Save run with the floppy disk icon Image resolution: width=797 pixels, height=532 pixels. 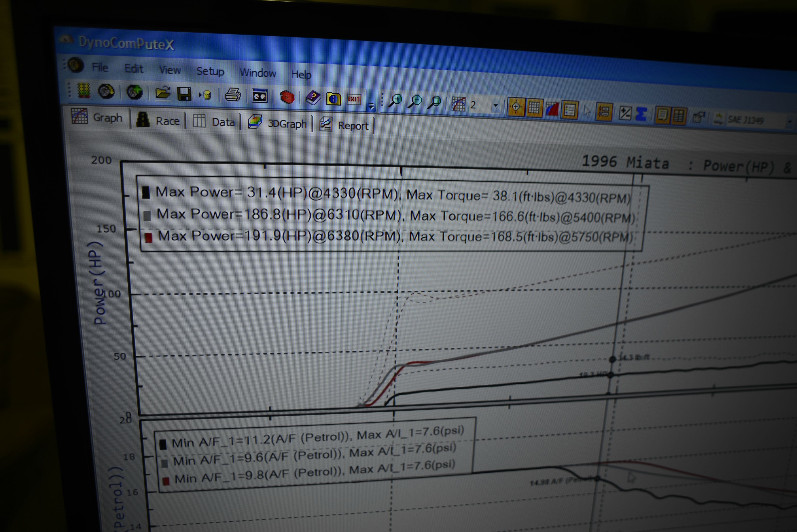coord(184,94)
